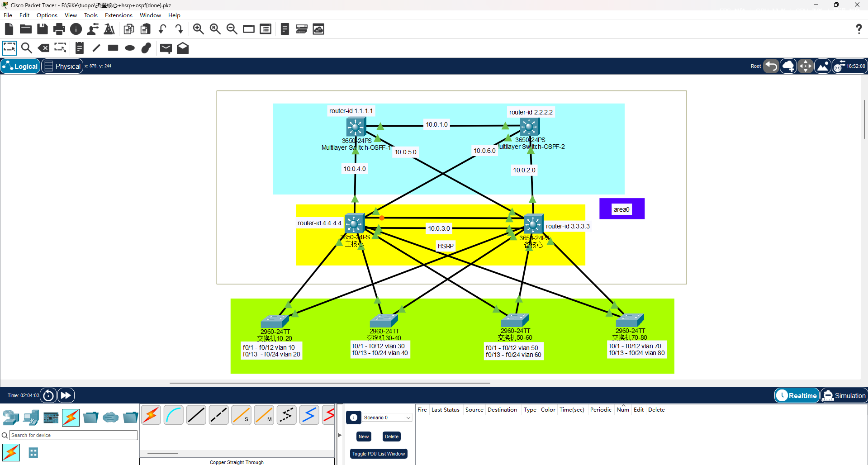This screenshot has height=465, width=868.
Task: Add a simple PDU envelope
Action: (166, 48)
